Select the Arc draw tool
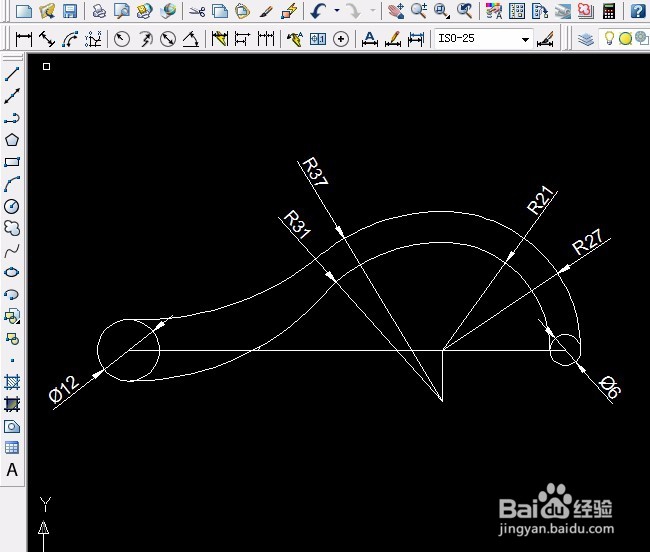 coord(12,184)
